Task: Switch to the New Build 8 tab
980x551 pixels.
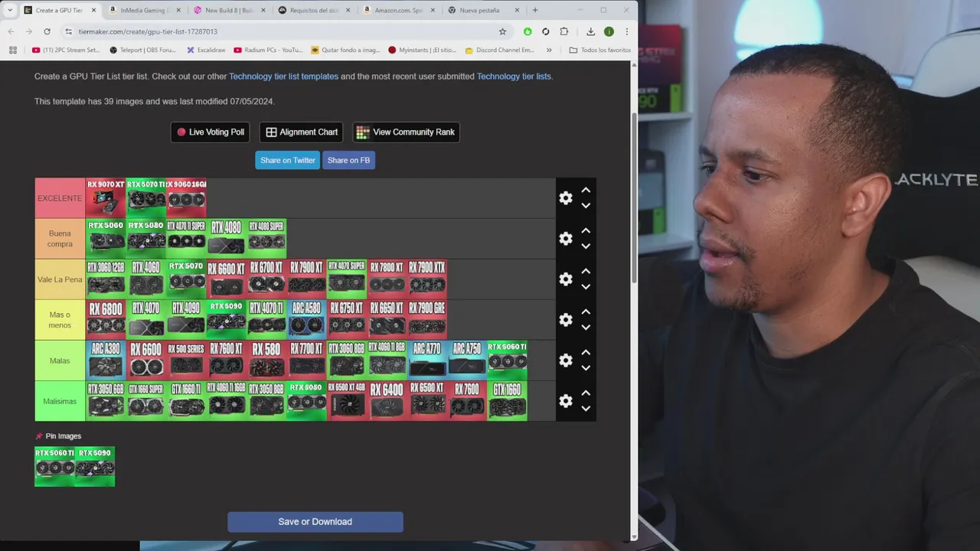Action: 228,10
